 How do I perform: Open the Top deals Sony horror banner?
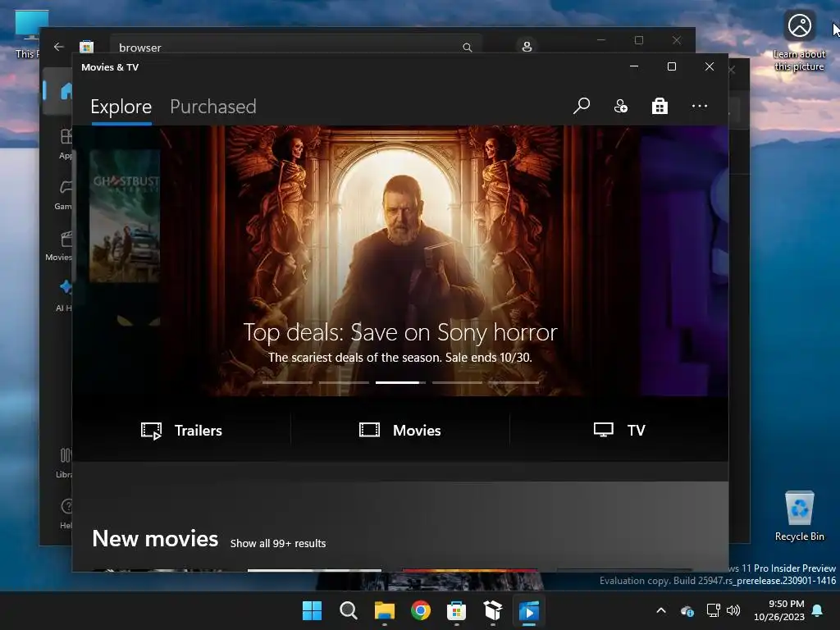tap(400, 261)
